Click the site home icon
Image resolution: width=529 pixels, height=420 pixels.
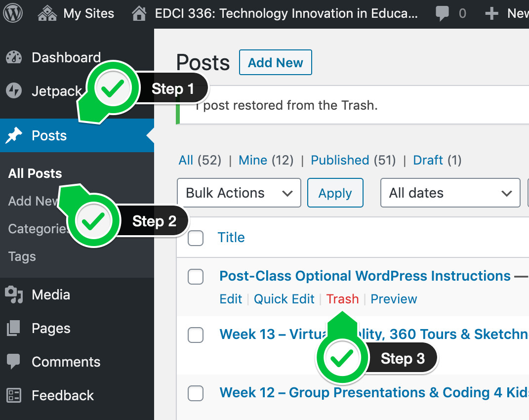140,13
